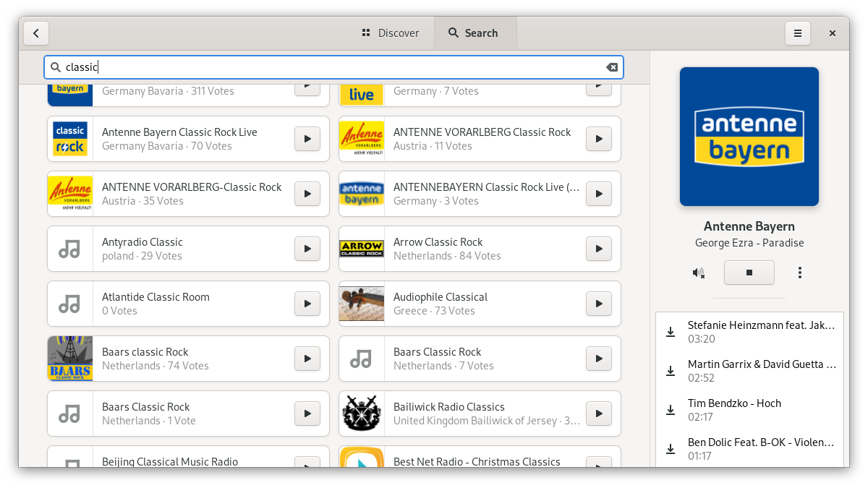
Task: Go back using the header arrow button
Action: [x=36, y=33]
